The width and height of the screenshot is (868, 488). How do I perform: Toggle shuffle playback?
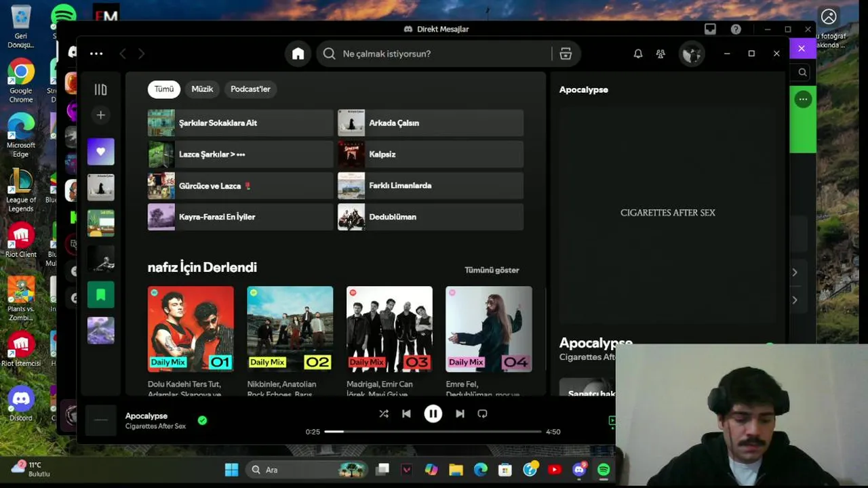[383, 413]
